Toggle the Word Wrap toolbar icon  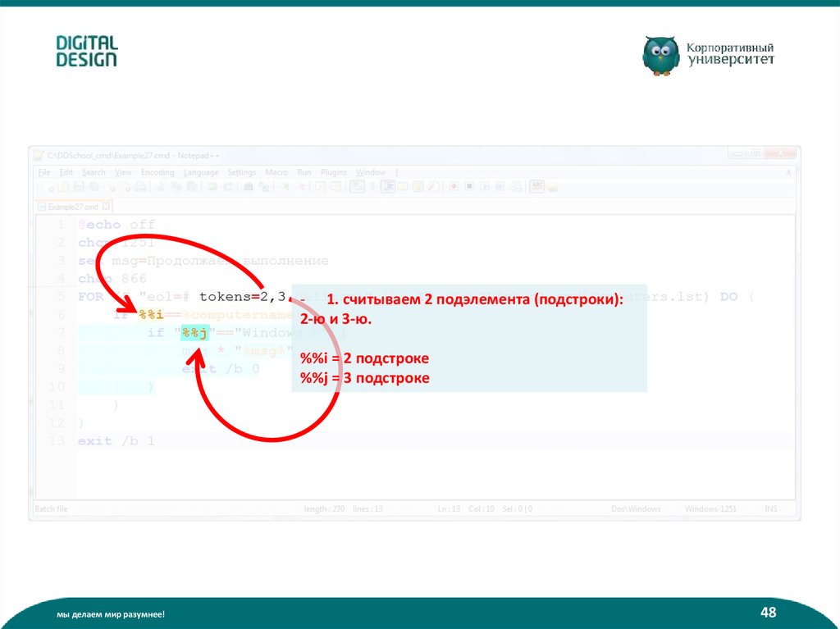357,186
